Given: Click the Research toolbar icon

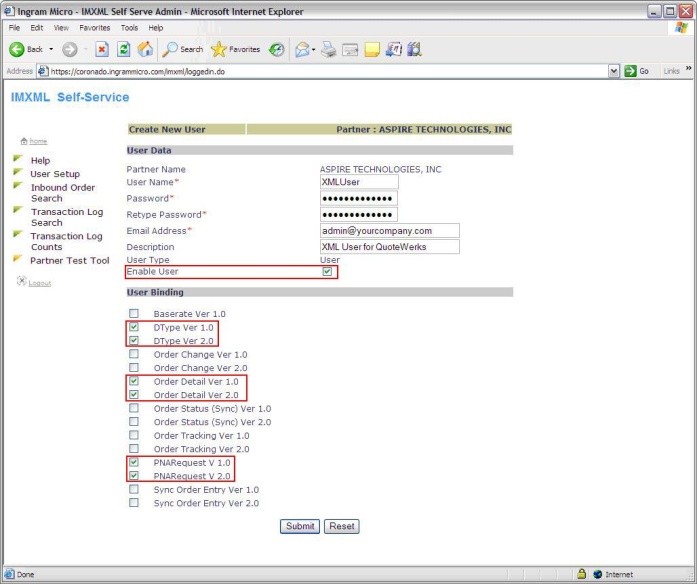Looking at the screenshot, I should 414,49.
